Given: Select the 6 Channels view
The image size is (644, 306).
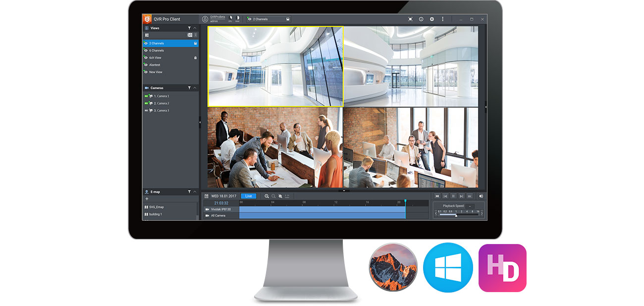Looking at the screenshot, I should click(170, 51).
